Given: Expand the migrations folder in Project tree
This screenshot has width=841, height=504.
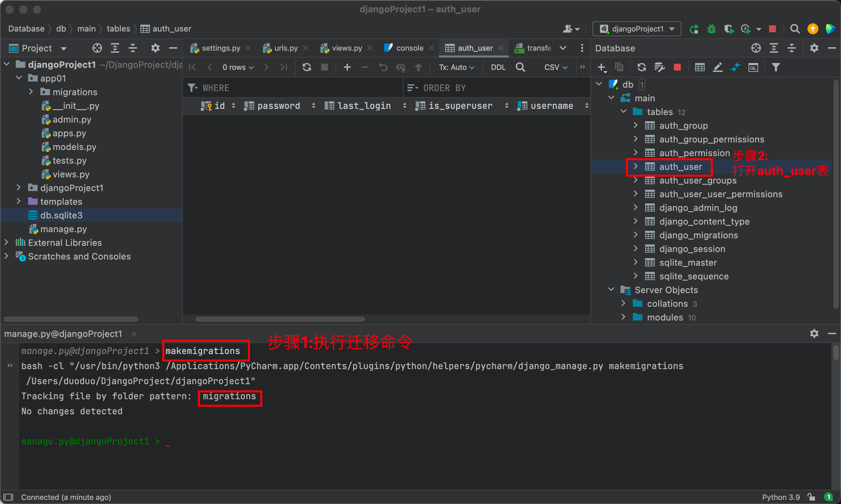Looking at the screenshot, I should click(31, 92).
